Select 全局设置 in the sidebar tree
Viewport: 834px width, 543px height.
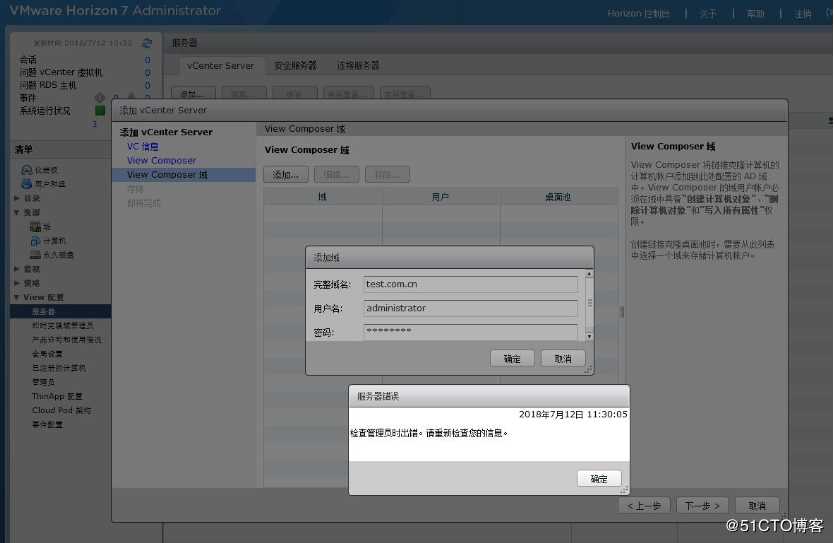pos(47,354)
